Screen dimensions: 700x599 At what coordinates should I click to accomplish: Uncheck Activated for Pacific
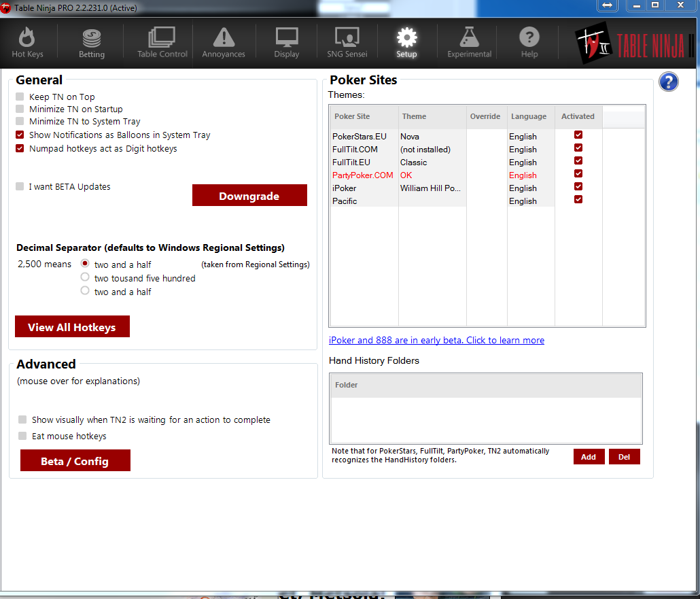click(x=578, y=199)
